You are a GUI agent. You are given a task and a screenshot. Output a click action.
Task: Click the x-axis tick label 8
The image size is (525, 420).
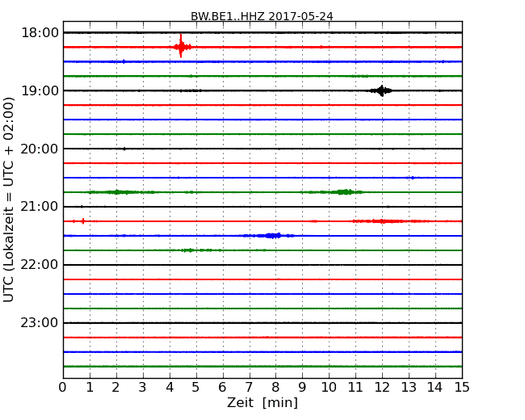[275, 387]
